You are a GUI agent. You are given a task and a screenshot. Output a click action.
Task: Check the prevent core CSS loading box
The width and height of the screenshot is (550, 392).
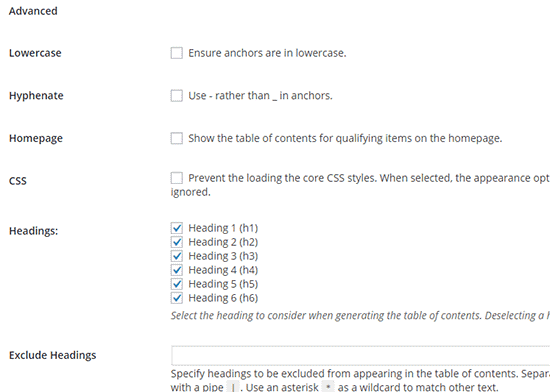click(x=176, y=178)
